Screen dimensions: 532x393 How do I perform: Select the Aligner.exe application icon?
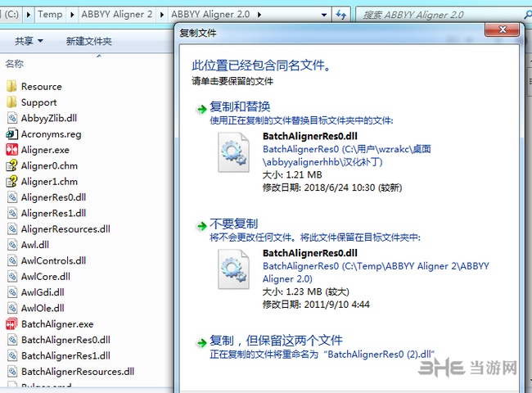click(12, 150)
